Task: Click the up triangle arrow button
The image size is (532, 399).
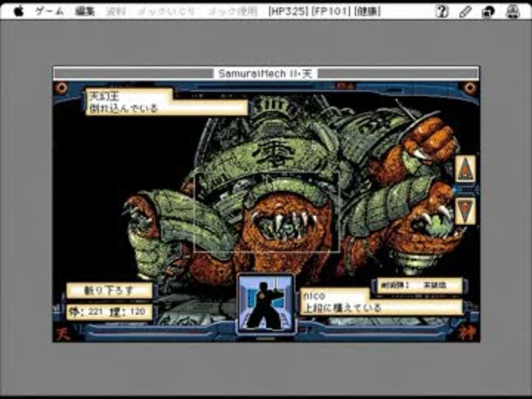Action: [465, 169]
